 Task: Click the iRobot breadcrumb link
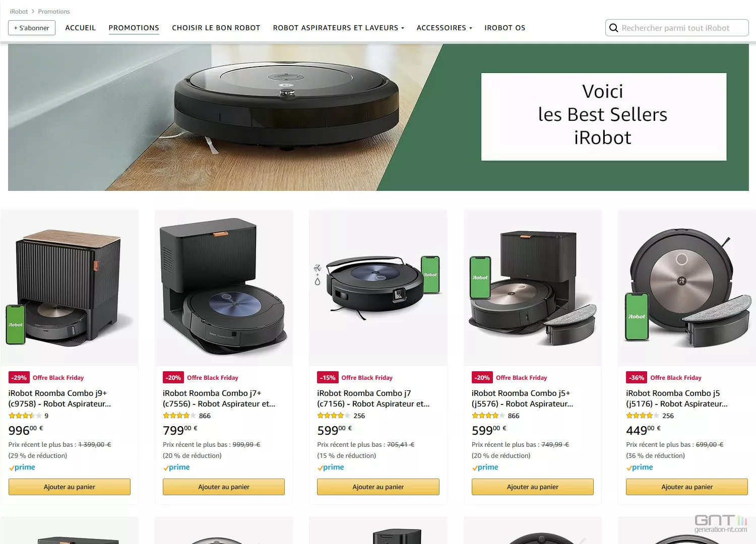tap(19, 12)
